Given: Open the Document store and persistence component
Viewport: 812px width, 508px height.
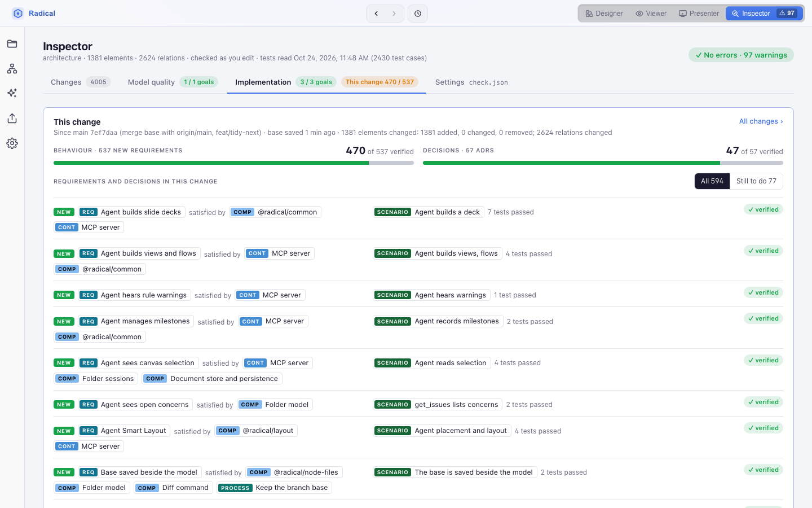Looking at the screenshot, I should tap(212, 379).
